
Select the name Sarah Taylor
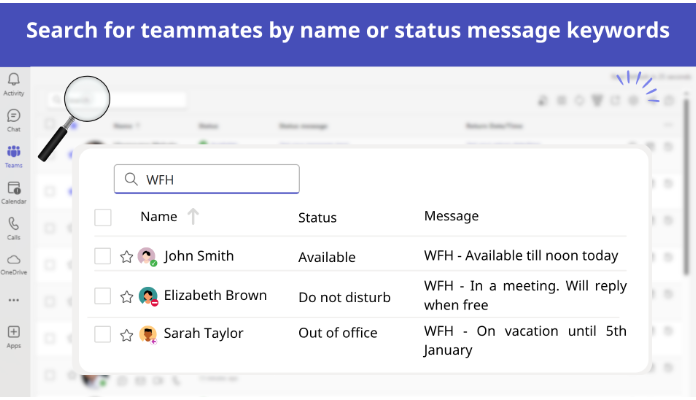[x=203, y=333]
